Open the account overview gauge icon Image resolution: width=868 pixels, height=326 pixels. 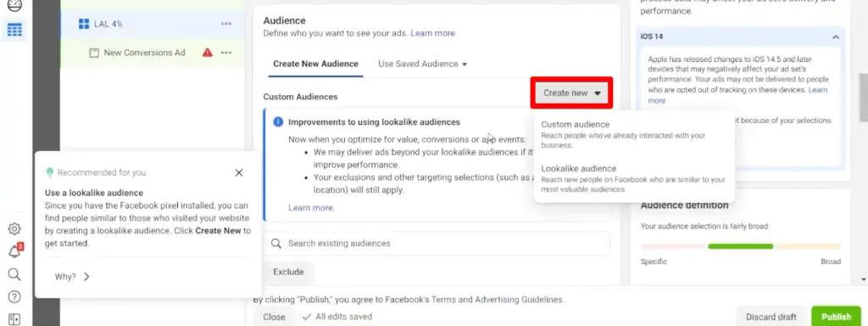point(14,6)
